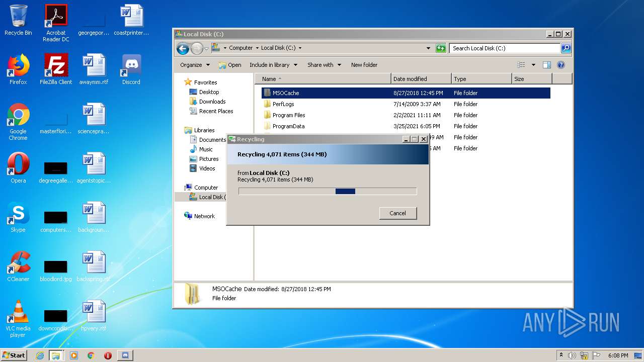The height and width of the screenshot is (362, 644).
Task: Select Videos under Libraries
Action: (202, 168)
